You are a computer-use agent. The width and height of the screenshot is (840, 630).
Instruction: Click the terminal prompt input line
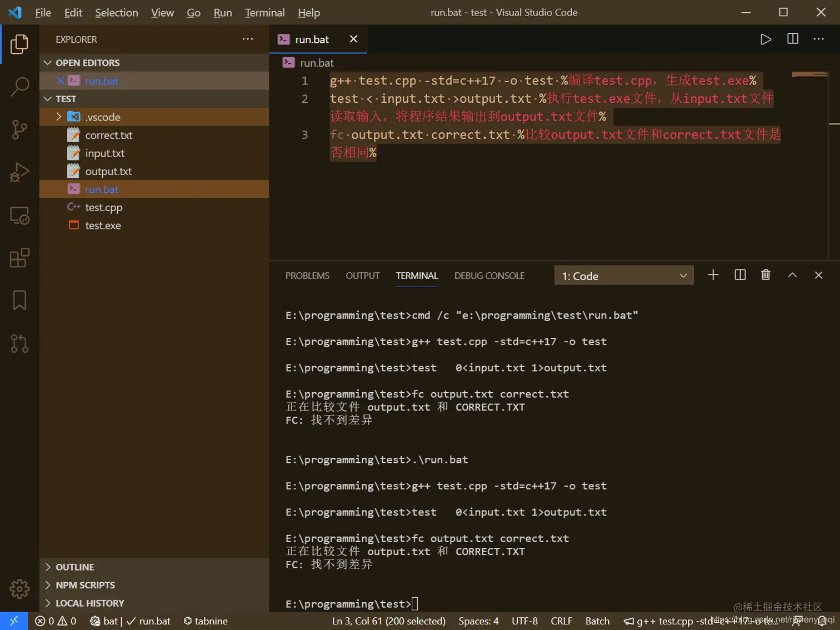[352, 604]
